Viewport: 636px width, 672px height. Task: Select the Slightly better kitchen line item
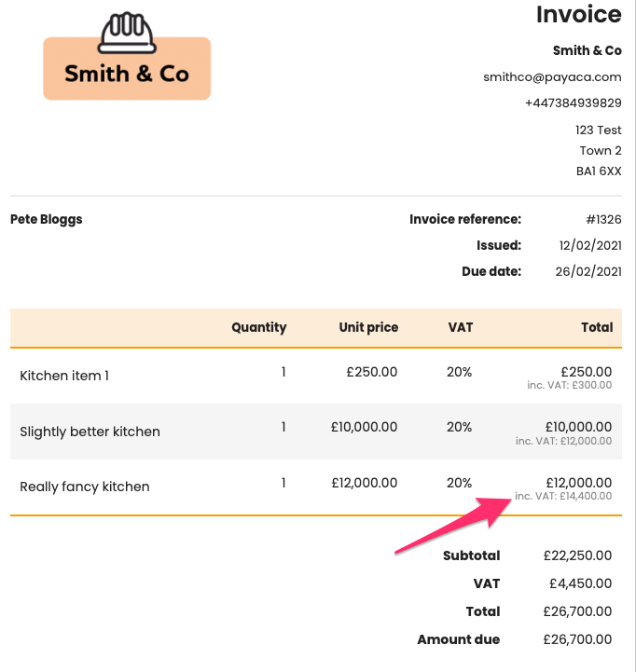(x=90, y=432)
